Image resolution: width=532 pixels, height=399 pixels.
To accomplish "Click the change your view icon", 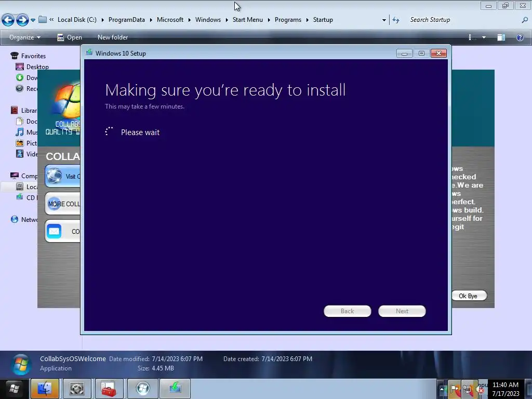I will [471, 37].
